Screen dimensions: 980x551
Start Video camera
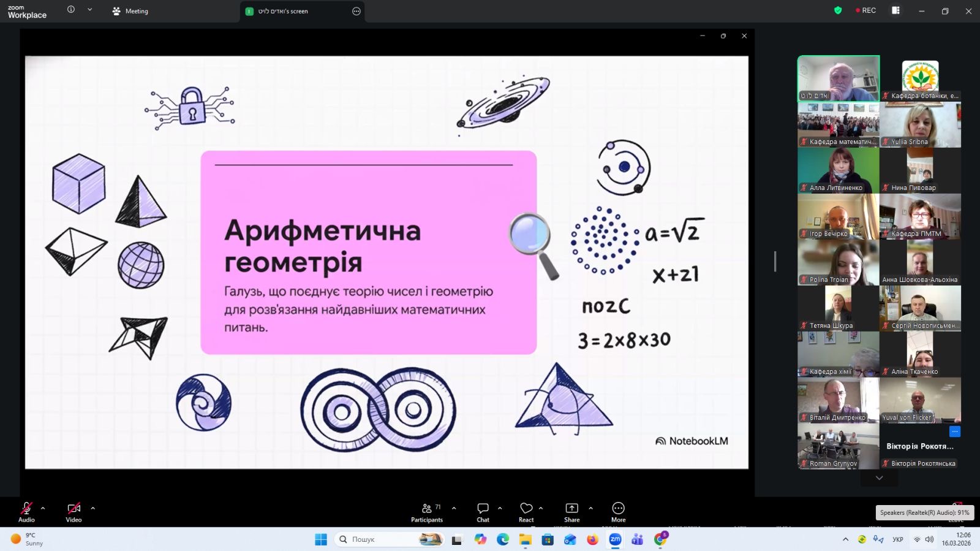pos(73,512)
